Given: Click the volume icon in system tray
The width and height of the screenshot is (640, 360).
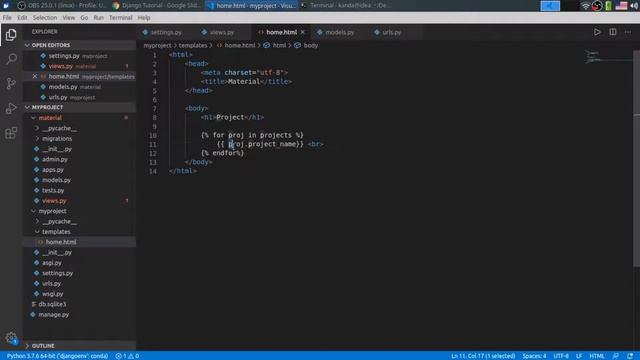Looking at the screenshot, I should 634,6.
